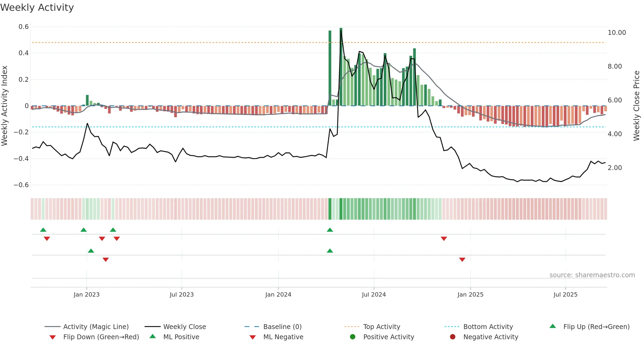Viewport: 644px width, 362px height.
Task: Toggle the Flip Down (Green→Red) legend entry
Action: tap(94, 337)
